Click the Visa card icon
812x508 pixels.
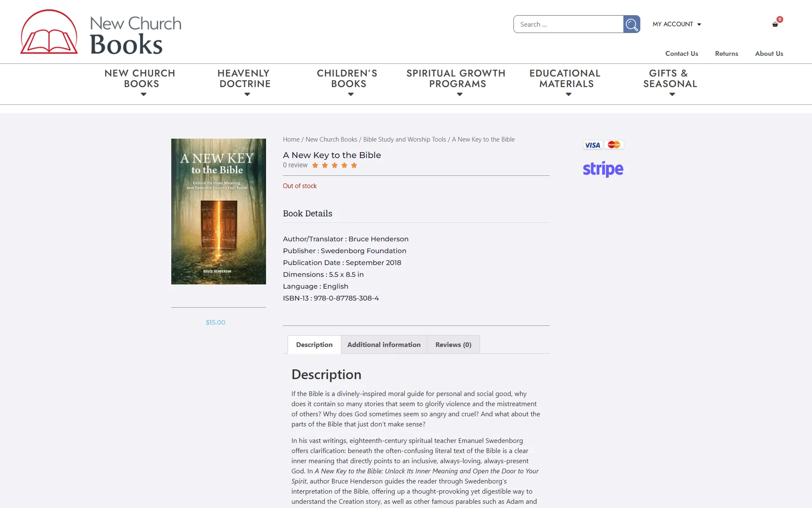tap(593, 145)
